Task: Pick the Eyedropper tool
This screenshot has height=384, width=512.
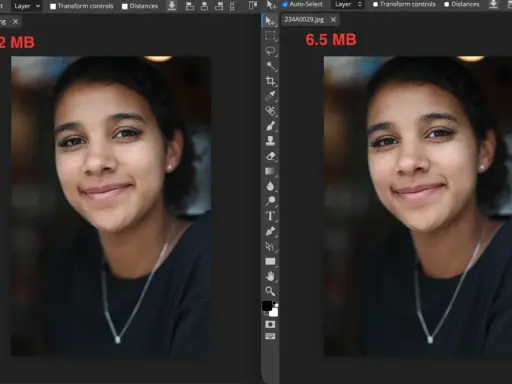Action: [x=270, y=96]
